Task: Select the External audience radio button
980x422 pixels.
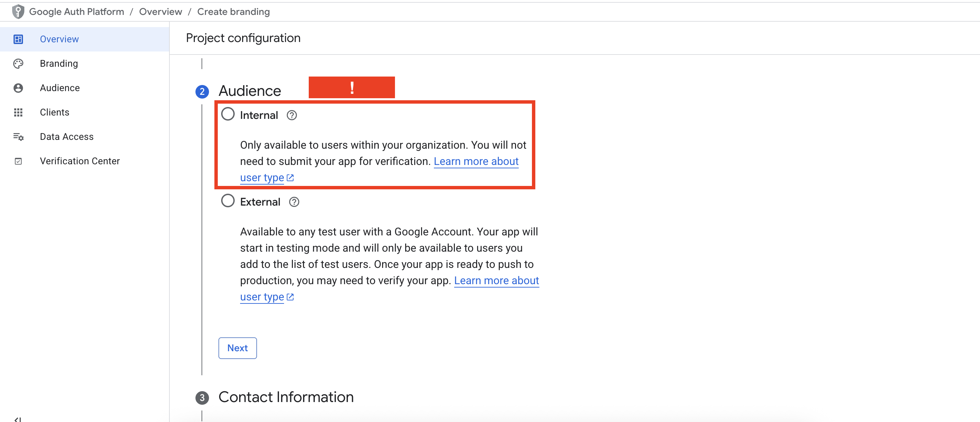Action: click(228, 201)
